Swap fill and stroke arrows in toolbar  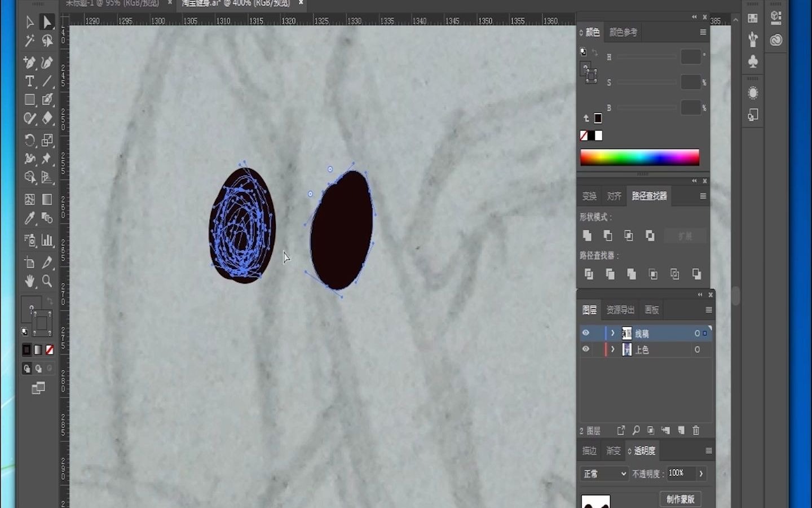click(x=50, y=301)
